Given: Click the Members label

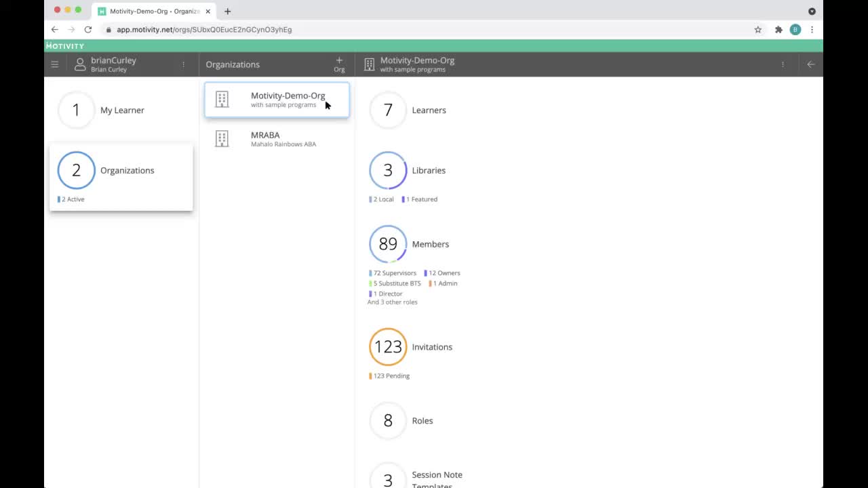Looking at the screenshot, I should [431, 244].
